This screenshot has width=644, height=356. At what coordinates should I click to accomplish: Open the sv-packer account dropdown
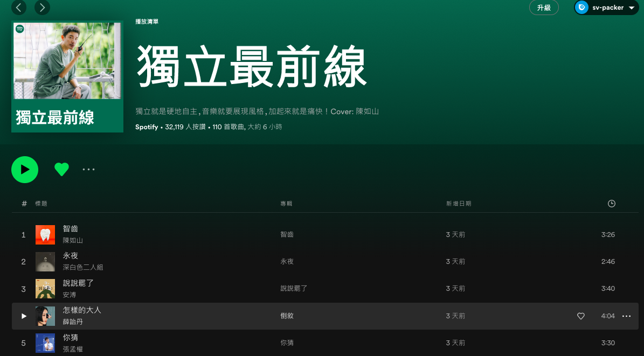coord(631,8)
